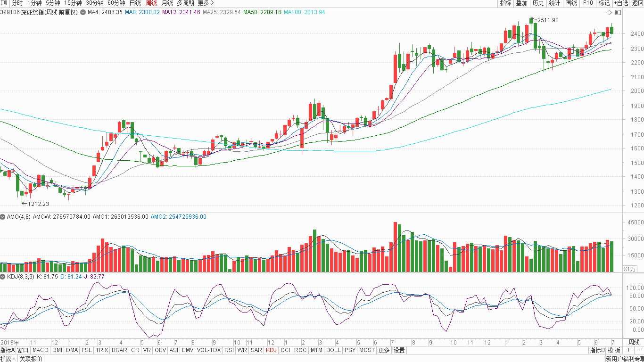Select the CCI indicator

click(x=285, y=350)
